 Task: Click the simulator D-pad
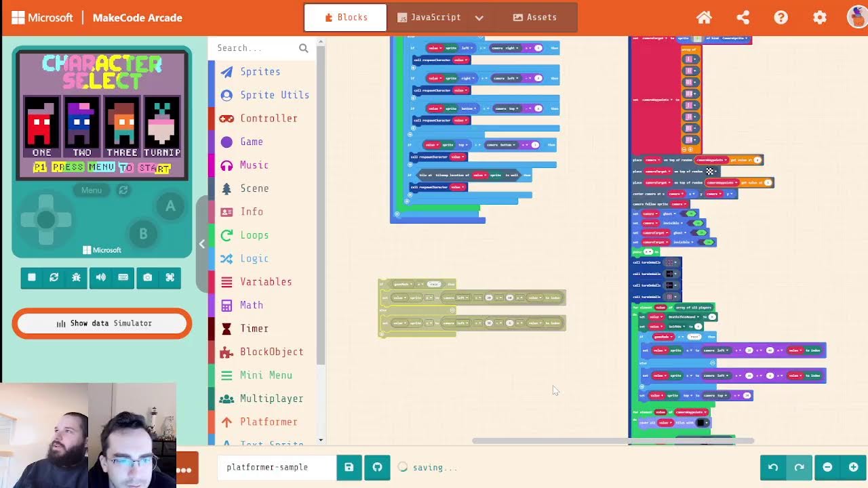pos(45,220)
